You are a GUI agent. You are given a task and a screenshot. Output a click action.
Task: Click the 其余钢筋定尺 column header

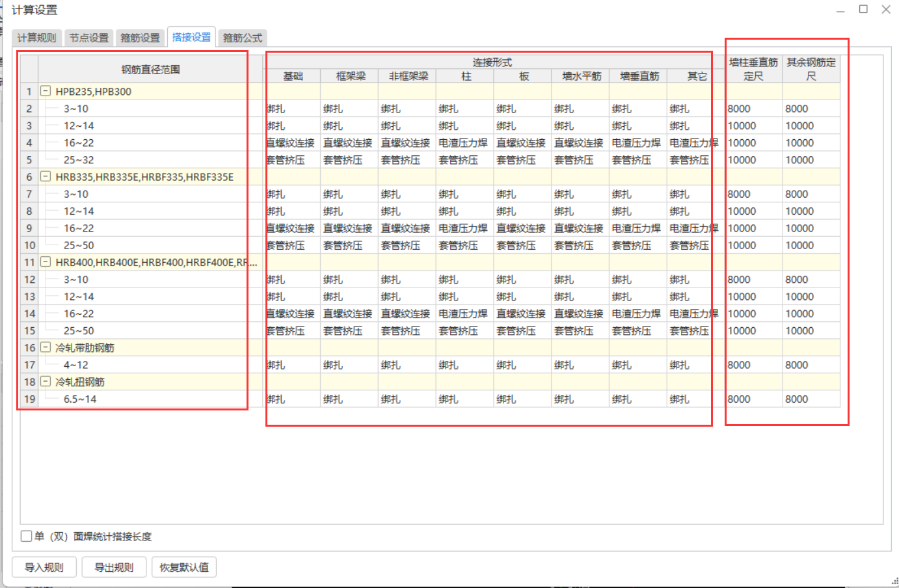pos(811,69)
